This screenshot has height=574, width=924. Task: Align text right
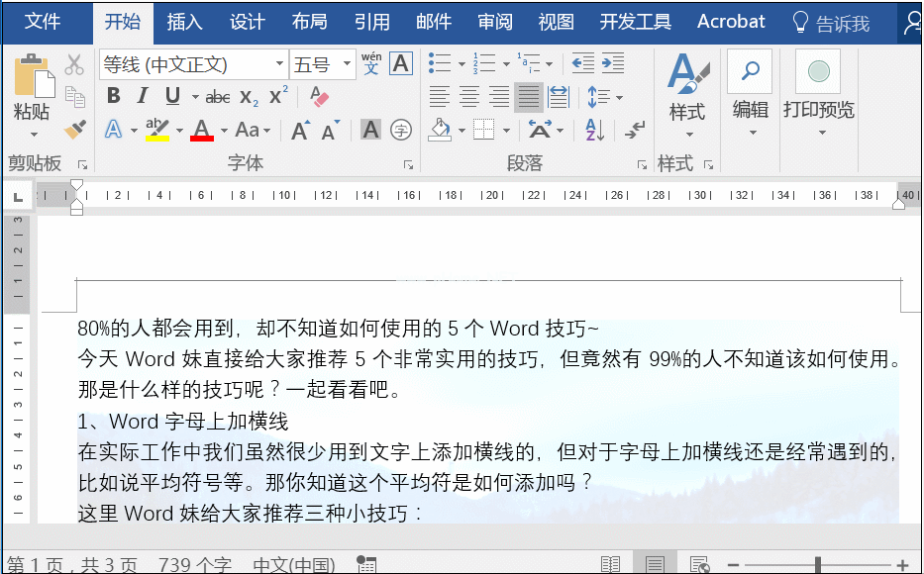pos(499,97)
